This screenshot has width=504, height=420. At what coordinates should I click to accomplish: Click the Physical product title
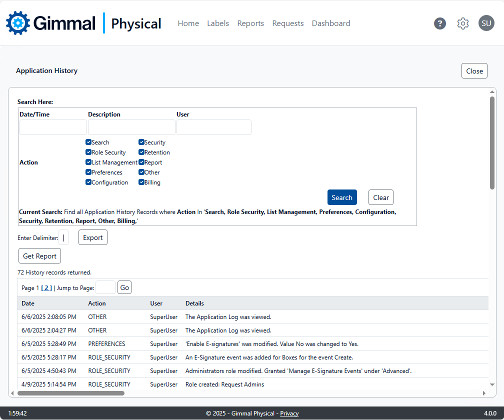pos(136,23)
